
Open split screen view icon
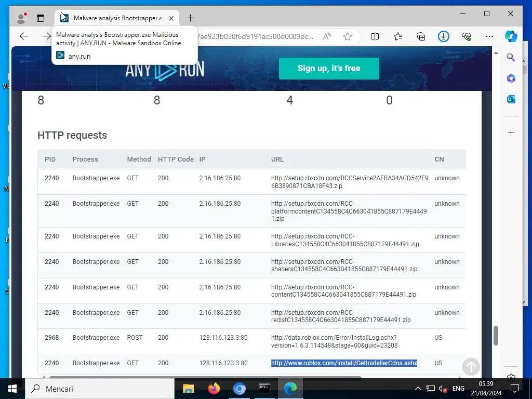pos(375,36)
